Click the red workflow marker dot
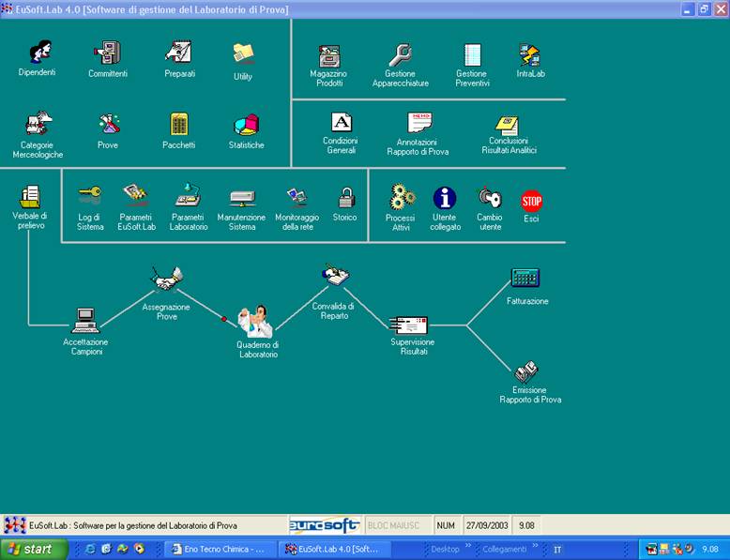Image resolution: width=730 pixels, height=560 pixels. (224, 319)
